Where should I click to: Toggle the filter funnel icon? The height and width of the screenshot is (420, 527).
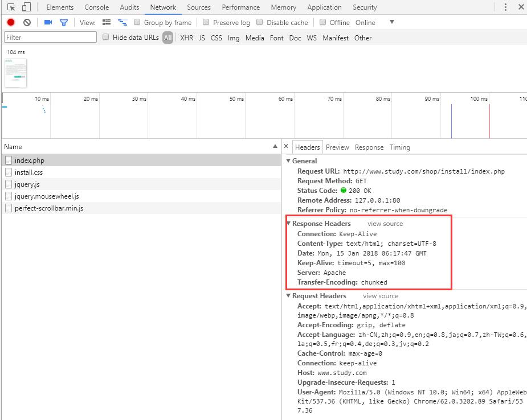point(63,23)
